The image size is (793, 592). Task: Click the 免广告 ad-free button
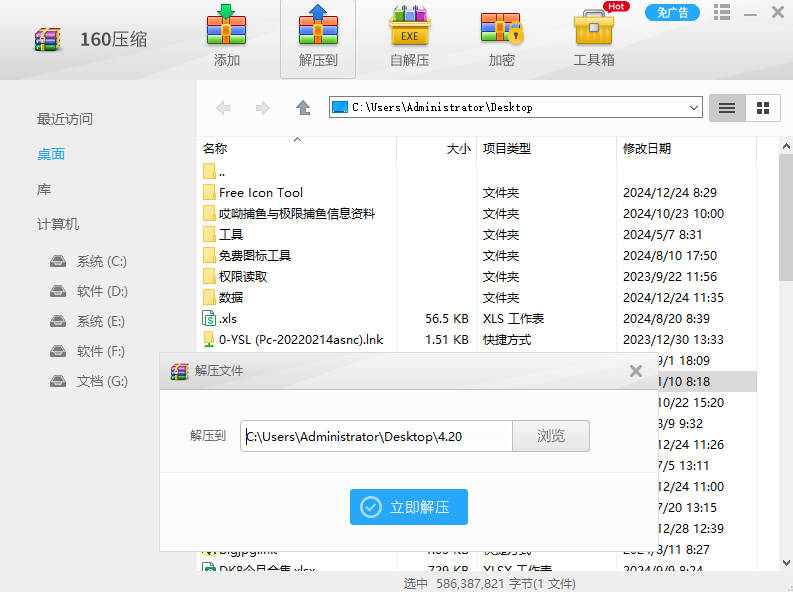click(x=672, y=12)
